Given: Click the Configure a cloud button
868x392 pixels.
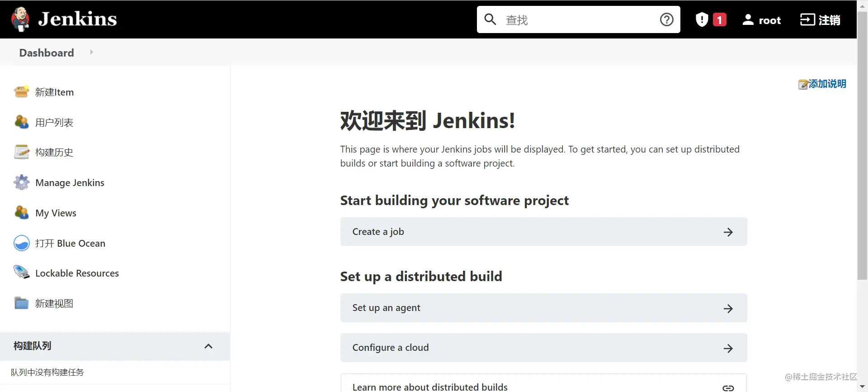Looking at the screenshot, I should 543,348.
